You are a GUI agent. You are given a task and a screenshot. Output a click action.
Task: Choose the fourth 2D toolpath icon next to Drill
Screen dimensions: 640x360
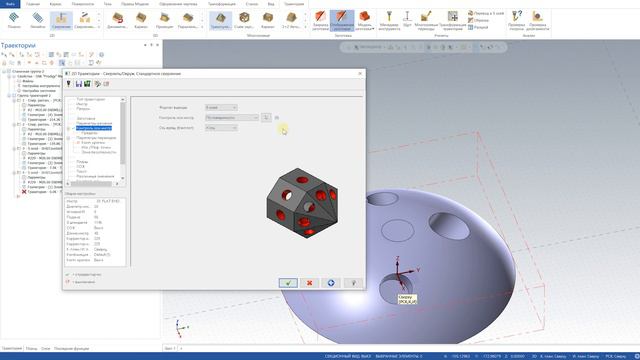[84, 20]
